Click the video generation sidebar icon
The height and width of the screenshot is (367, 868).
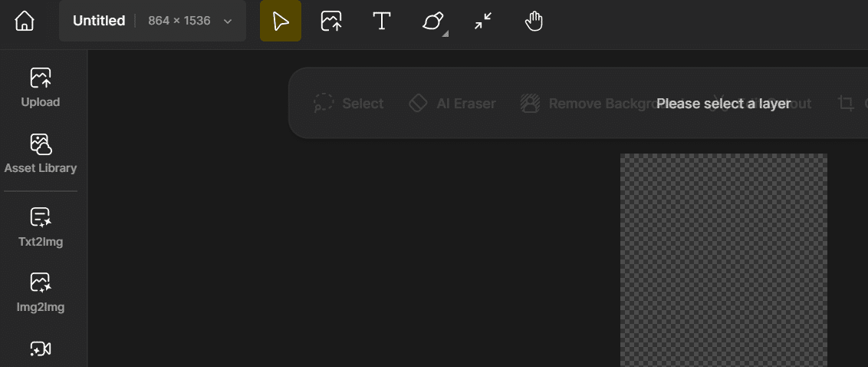pyautogui.click(x=41, y=349)
